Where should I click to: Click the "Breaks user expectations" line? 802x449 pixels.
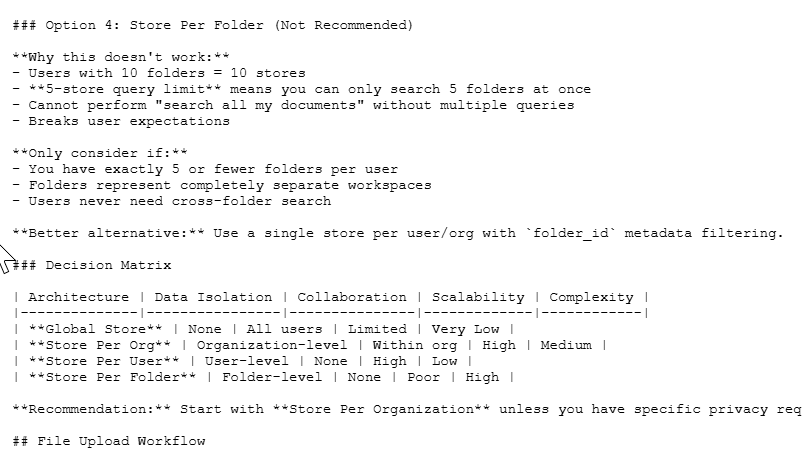[128, 121]
